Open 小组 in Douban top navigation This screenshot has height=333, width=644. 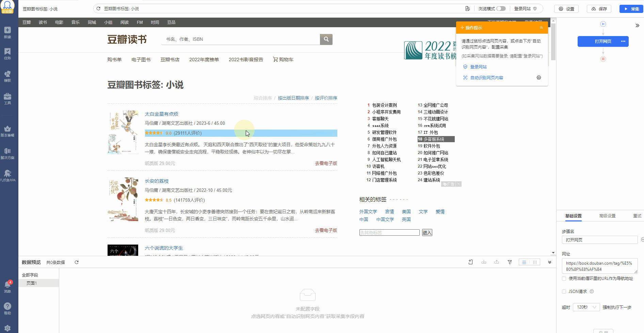108,22
